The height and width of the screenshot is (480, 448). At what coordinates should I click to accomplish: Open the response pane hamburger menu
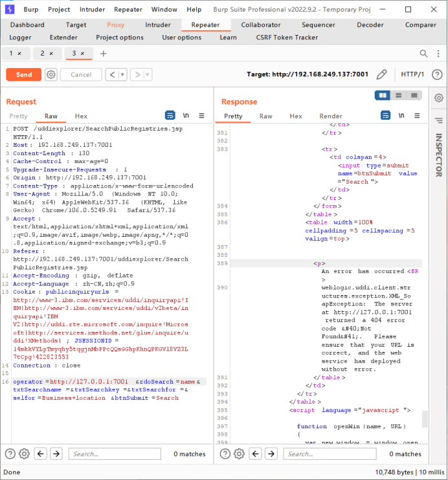click(417, 115)
